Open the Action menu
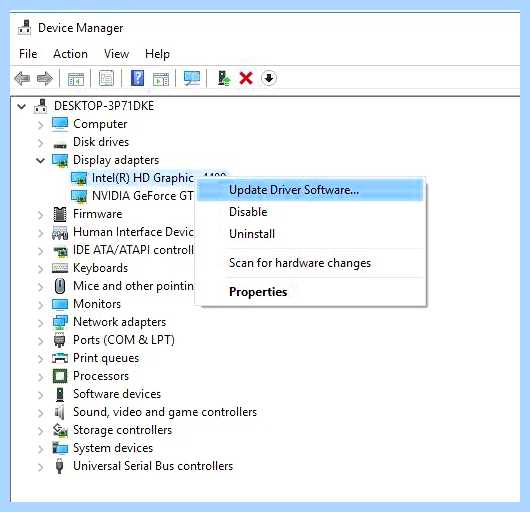This screenshot has width=530, height=512. pos(70,54)
